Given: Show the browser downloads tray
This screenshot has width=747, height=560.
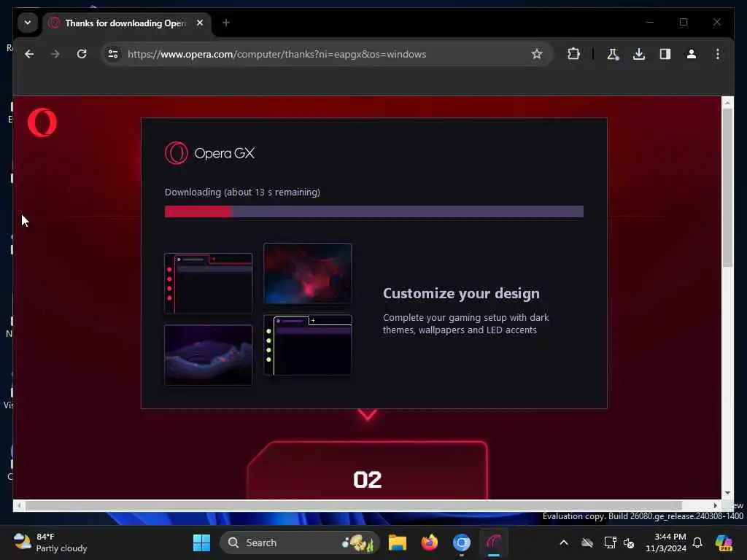Looking at the screenshot, I should (x=639, y=54).
